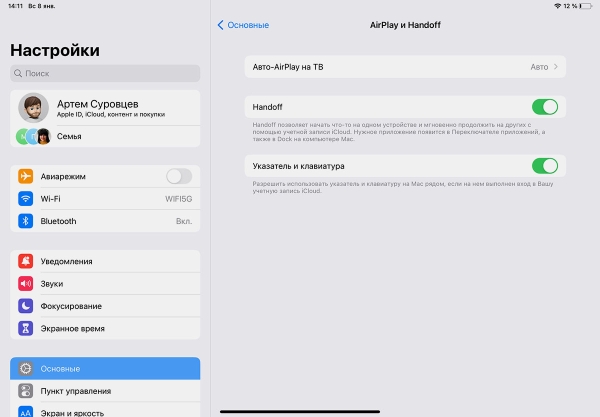Tap the Уведомления bell icon
Viewport: 600px width, 417px height.
pos(25,261)
